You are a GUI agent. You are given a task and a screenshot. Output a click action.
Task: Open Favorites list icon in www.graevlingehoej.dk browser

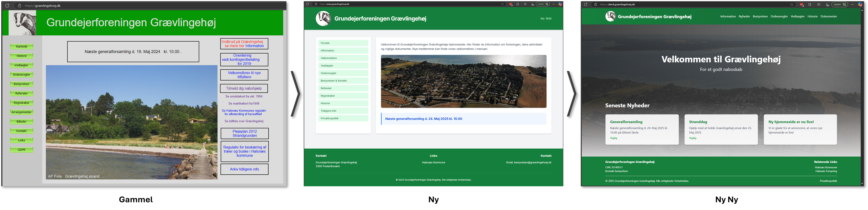(525, 4)
